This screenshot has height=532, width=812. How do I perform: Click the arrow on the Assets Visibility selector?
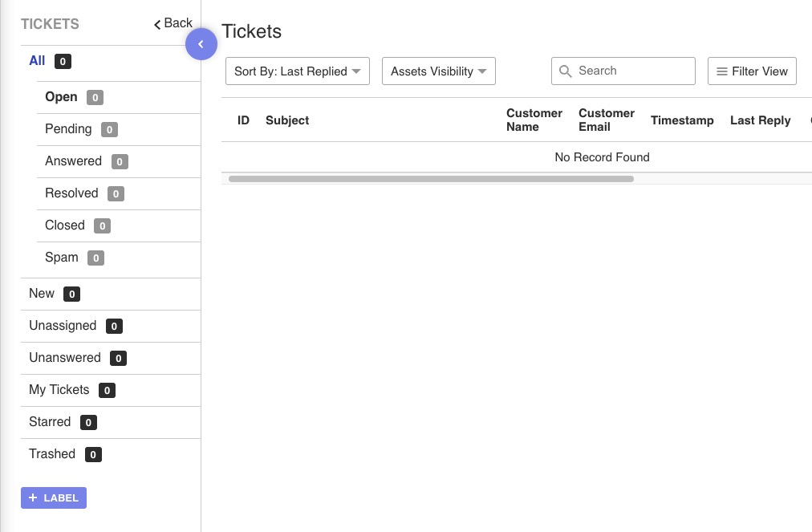[x=482, y=71]
